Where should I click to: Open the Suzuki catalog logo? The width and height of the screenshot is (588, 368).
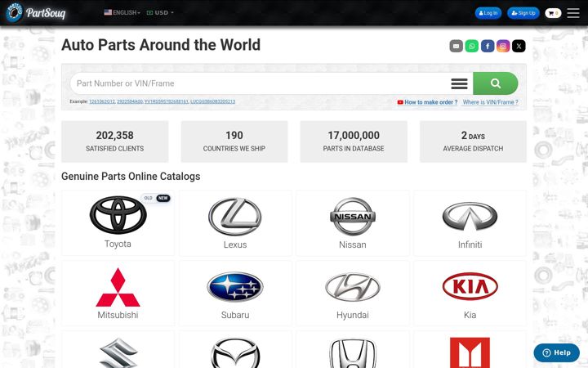tap(118, 353)
